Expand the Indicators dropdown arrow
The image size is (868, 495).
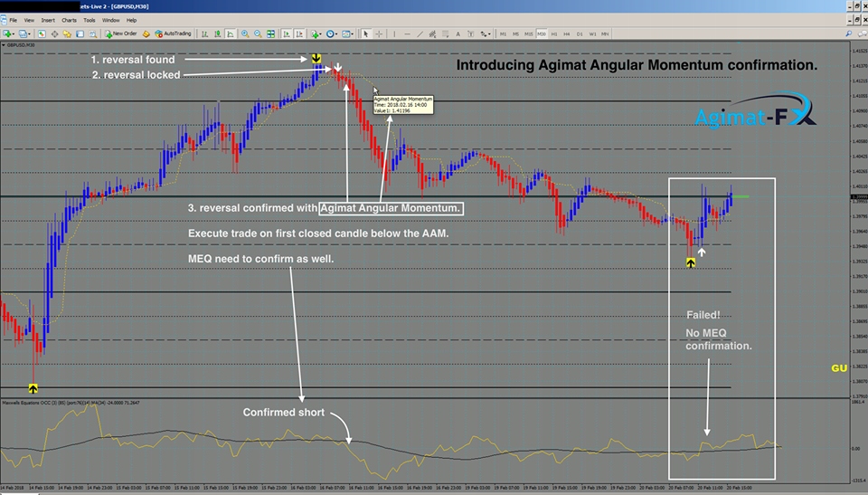(x=320, y=34)
